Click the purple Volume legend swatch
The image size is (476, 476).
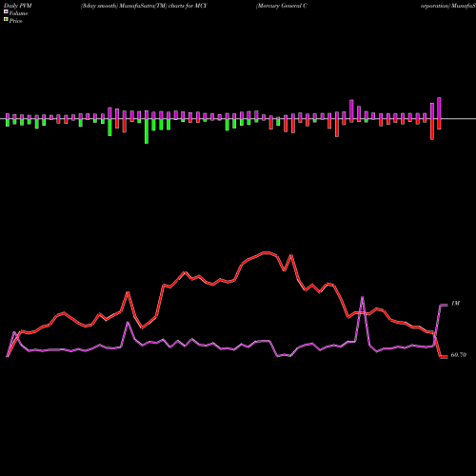coord(6,12)
